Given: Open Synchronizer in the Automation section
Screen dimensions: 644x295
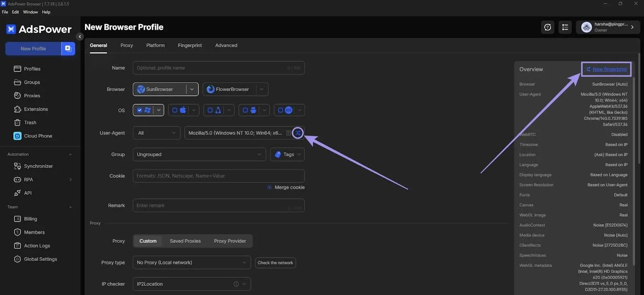Looking at the screenshot, I should point(38,166).
